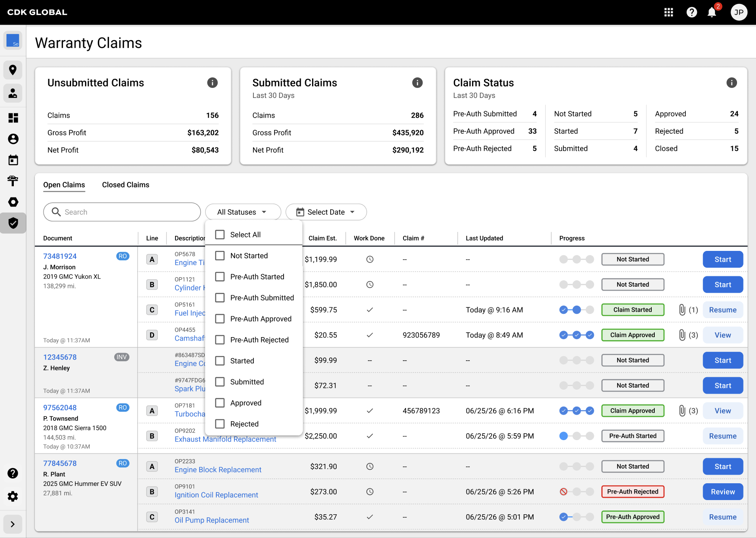The width and height of the screenshot is (756, 538).
Task: Click the clock icon on Engine Block Replacement row
Action: click(370, 466)
